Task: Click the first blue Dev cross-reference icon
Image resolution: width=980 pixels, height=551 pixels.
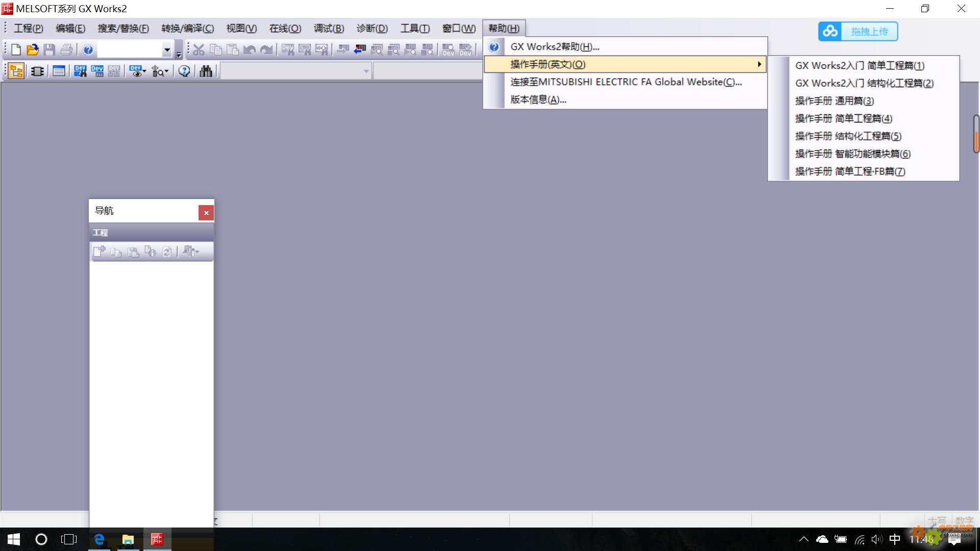Action: coord(80,71)
